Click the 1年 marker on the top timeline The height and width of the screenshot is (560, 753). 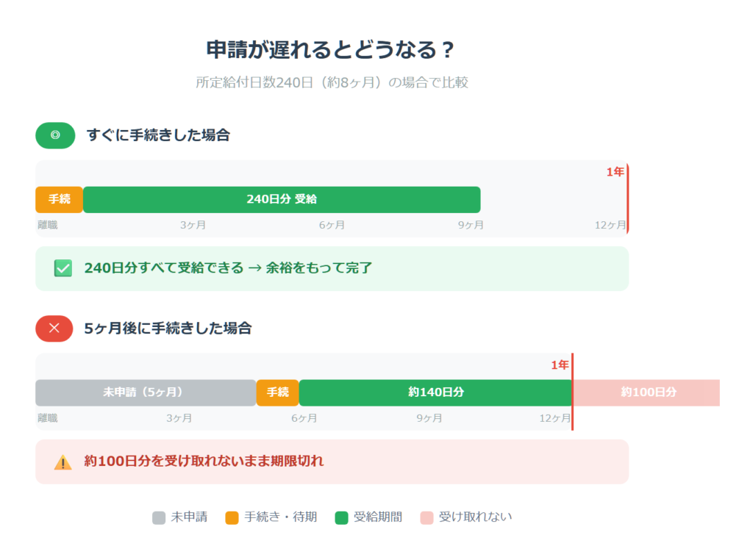(615, 172)
